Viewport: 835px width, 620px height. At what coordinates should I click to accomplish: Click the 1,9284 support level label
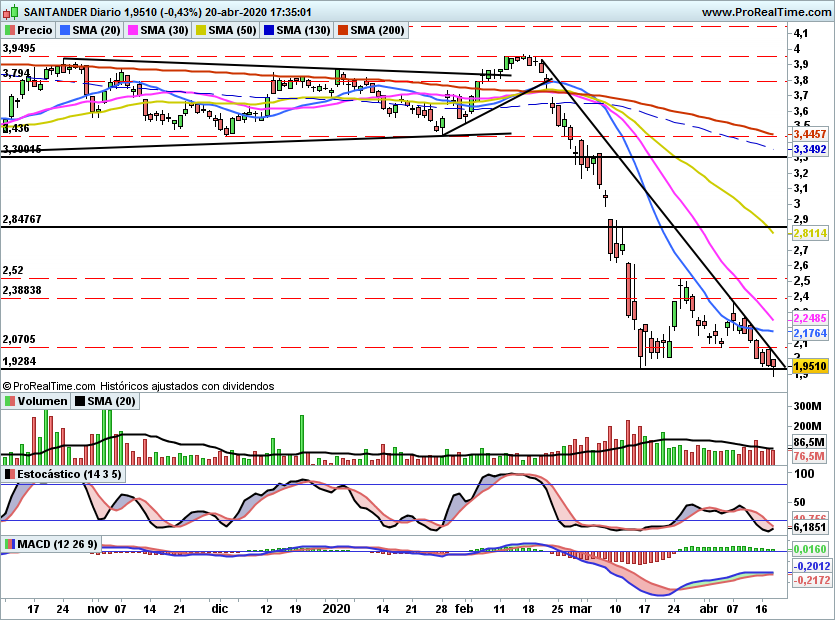19,361
